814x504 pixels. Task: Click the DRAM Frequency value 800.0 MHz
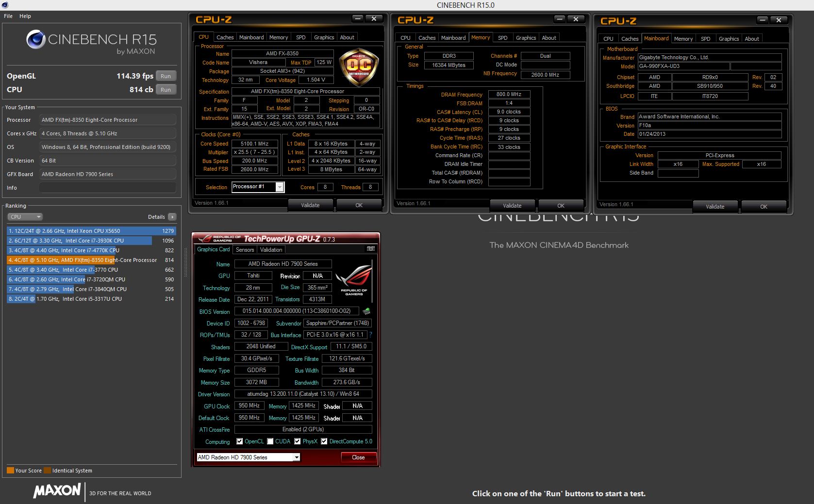[509, 95]
